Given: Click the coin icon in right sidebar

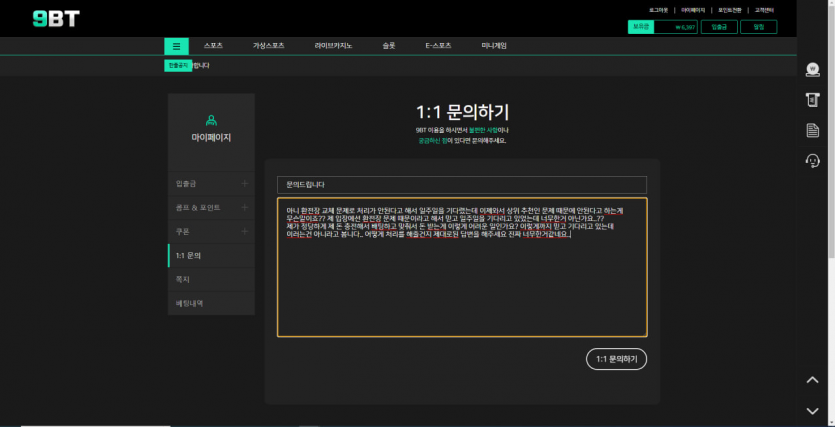Looking at the screenshot, I should pos(812,70).
